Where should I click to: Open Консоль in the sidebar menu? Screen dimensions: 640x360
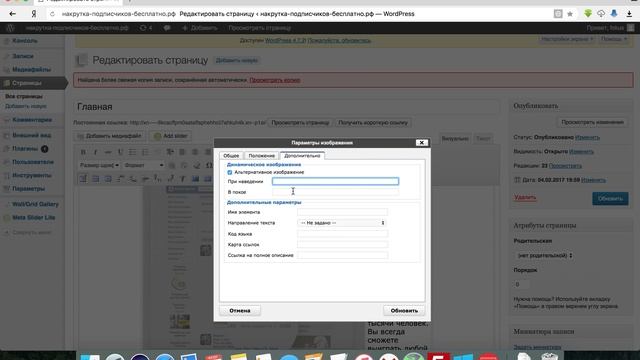24,41
